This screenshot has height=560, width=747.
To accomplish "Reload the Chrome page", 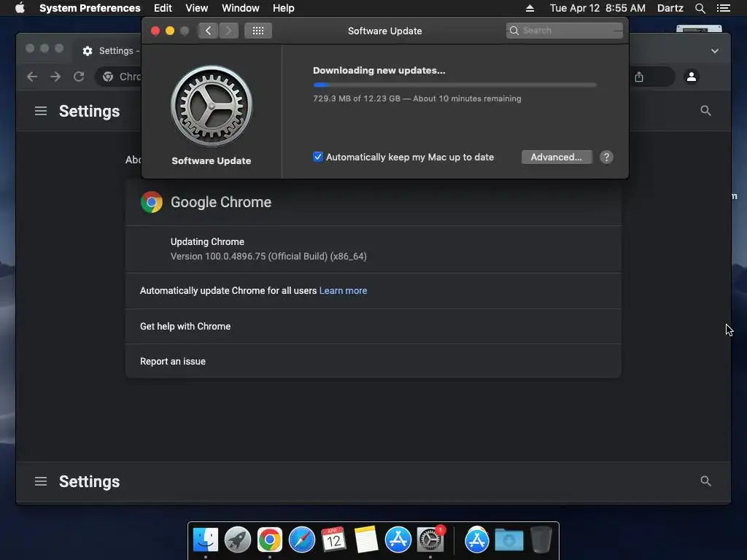I will click(x=79, y=77).
